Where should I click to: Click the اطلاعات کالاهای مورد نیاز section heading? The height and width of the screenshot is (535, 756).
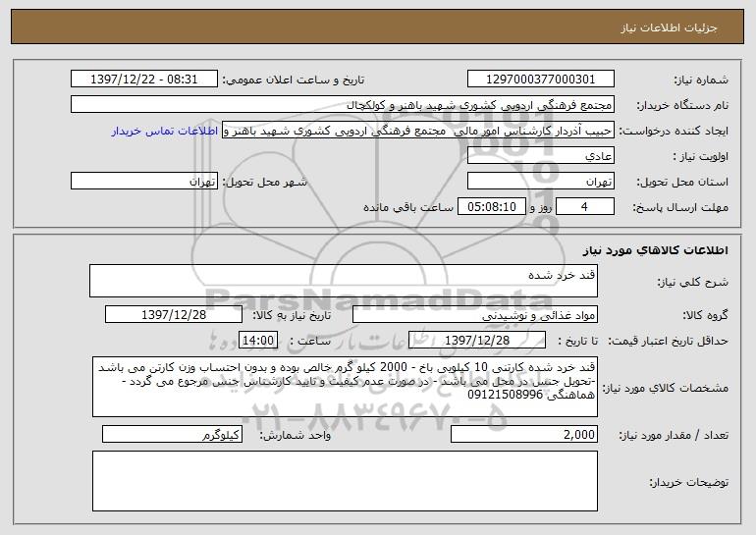(x=656, y=249)
